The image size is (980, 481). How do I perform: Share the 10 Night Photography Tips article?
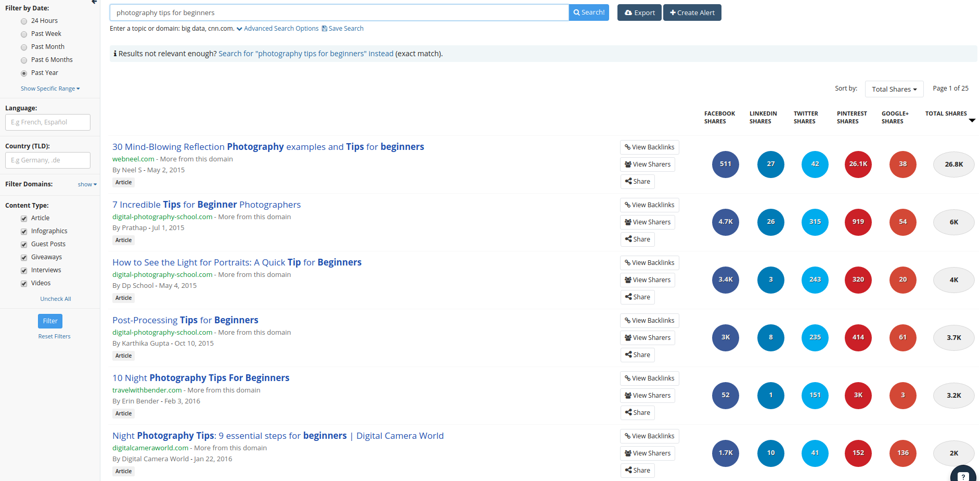pos(637,413)
